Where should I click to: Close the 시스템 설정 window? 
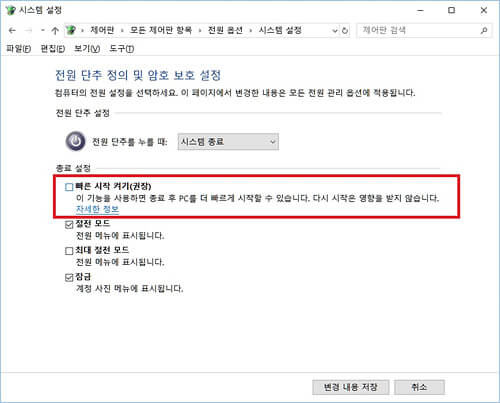(x=484, y=10)
